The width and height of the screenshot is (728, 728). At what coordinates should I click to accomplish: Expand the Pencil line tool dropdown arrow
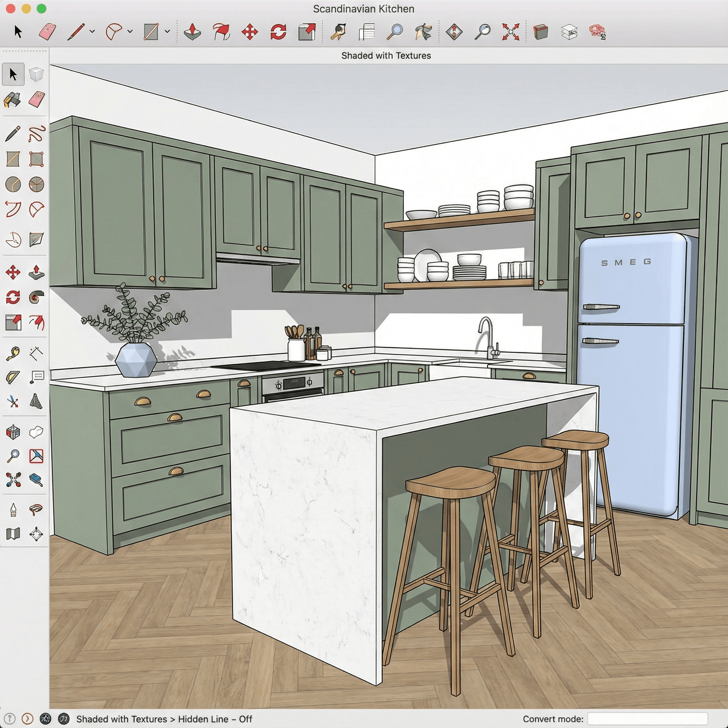[92, 32]
